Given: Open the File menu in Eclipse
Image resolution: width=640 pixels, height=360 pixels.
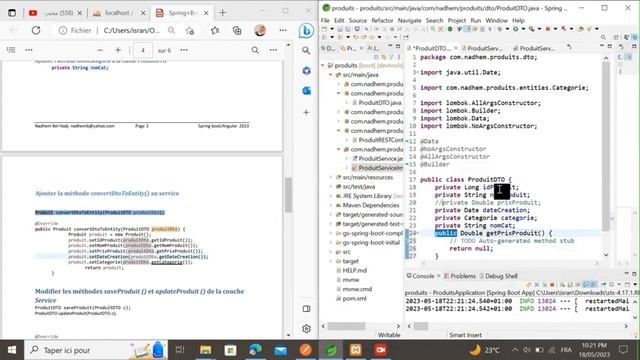Looking at the screenshot, I should [x=325, y=20].
